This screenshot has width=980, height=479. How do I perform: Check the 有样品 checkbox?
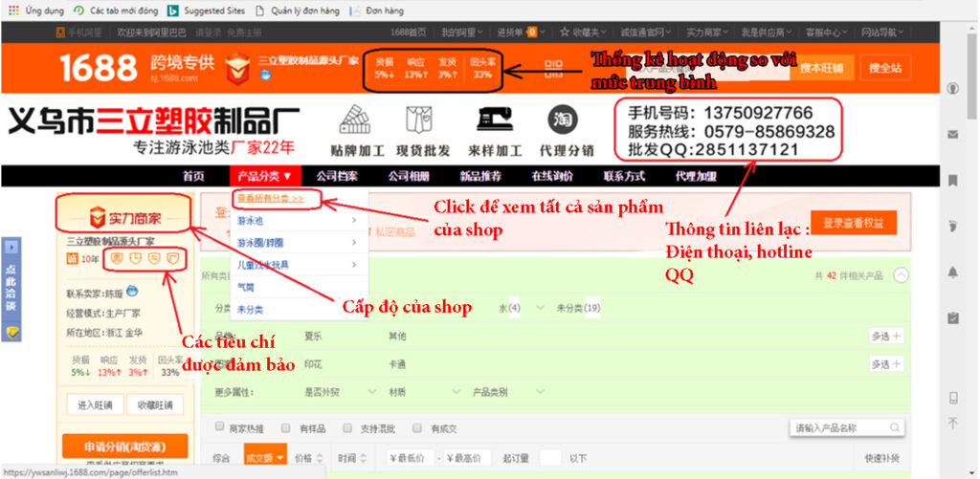[x=285, y=427]
